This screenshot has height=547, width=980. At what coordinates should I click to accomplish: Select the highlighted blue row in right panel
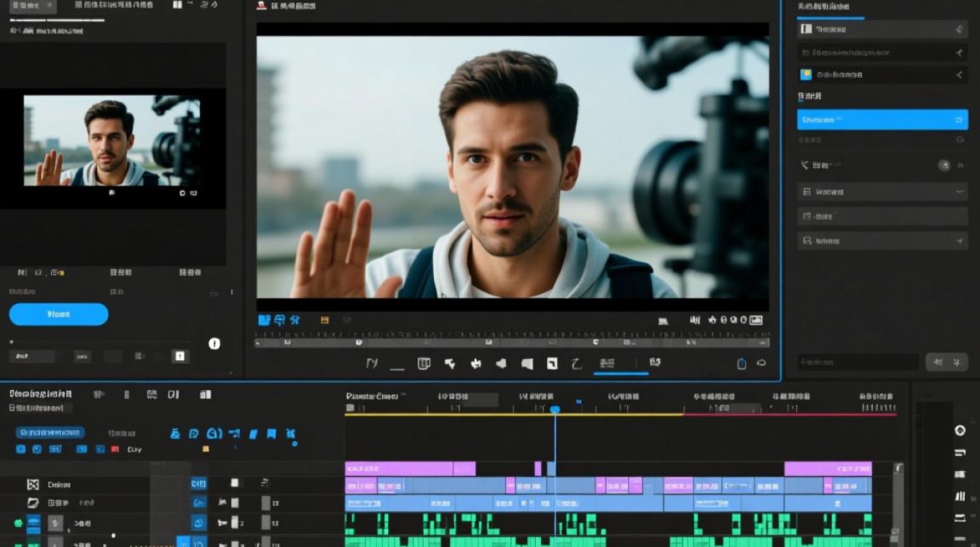(x=882, y=120)
